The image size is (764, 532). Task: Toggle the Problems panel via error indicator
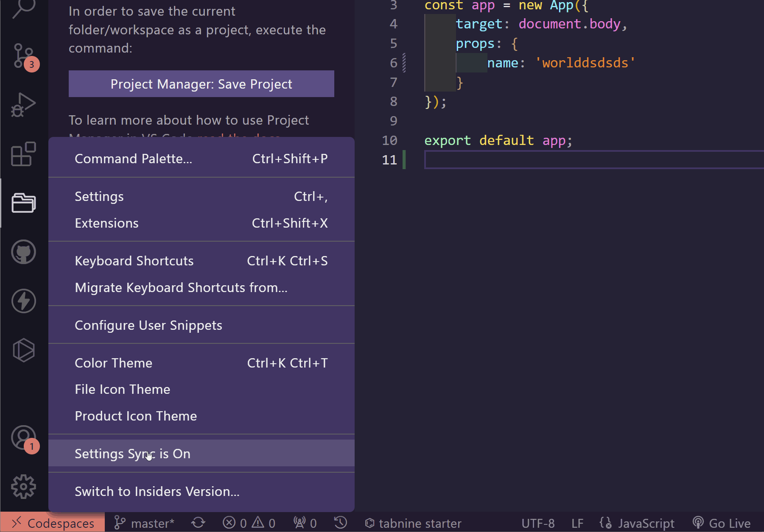(x=248, y=523)
